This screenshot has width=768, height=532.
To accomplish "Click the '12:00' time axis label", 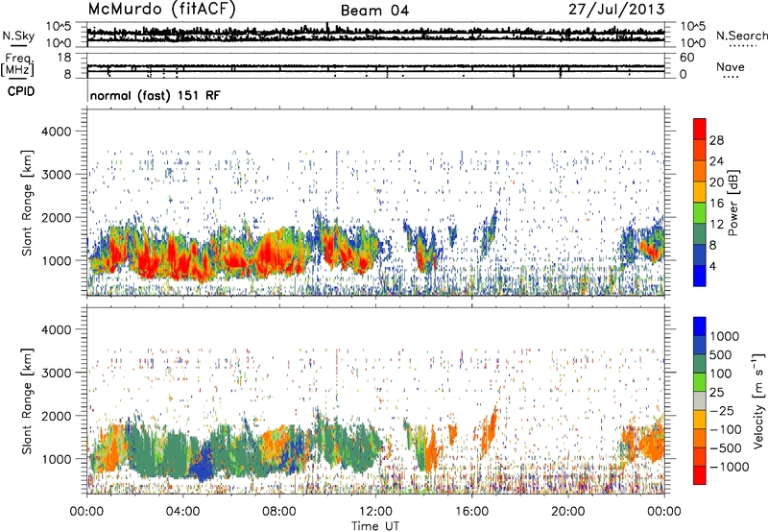I will pyautogui.click(x=375, y=512).
